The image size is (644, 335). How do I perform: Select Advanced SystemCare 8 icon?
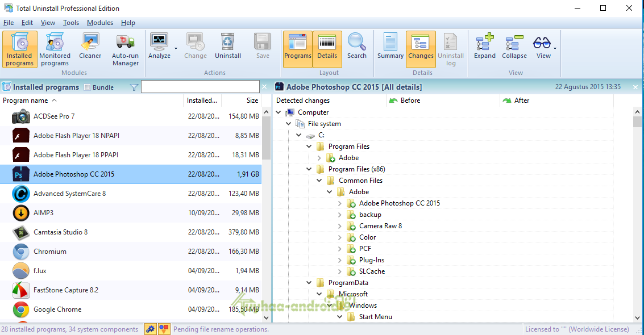point(21,194)
